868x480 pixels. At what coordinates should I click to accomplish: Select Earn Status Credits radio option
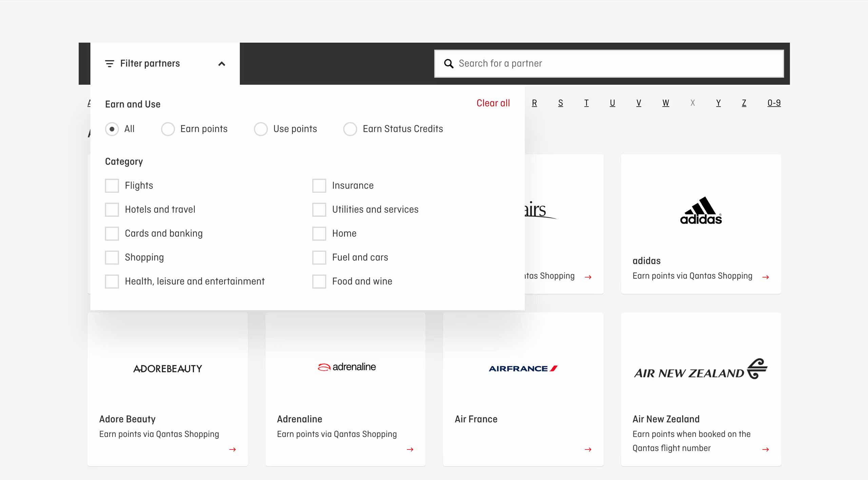[x=350, y=129]
